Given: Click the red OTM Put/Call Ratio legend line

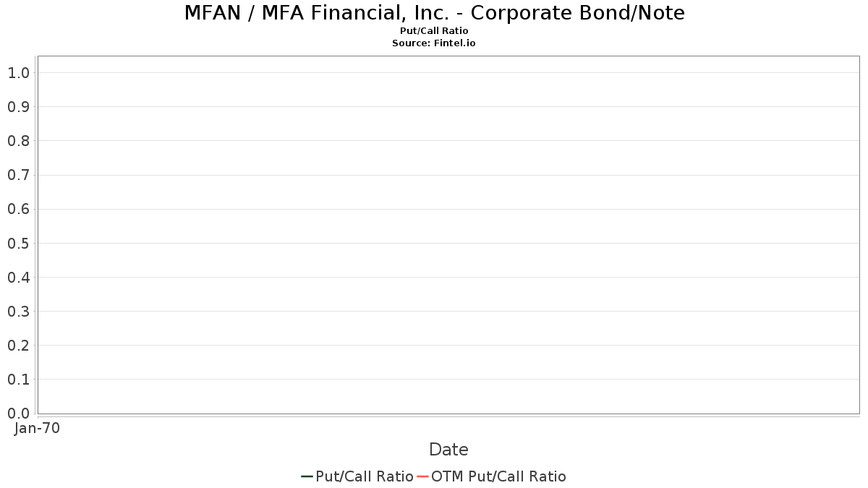Looking at the screenshot, I should pyautogui.click(x=423, y=476).
